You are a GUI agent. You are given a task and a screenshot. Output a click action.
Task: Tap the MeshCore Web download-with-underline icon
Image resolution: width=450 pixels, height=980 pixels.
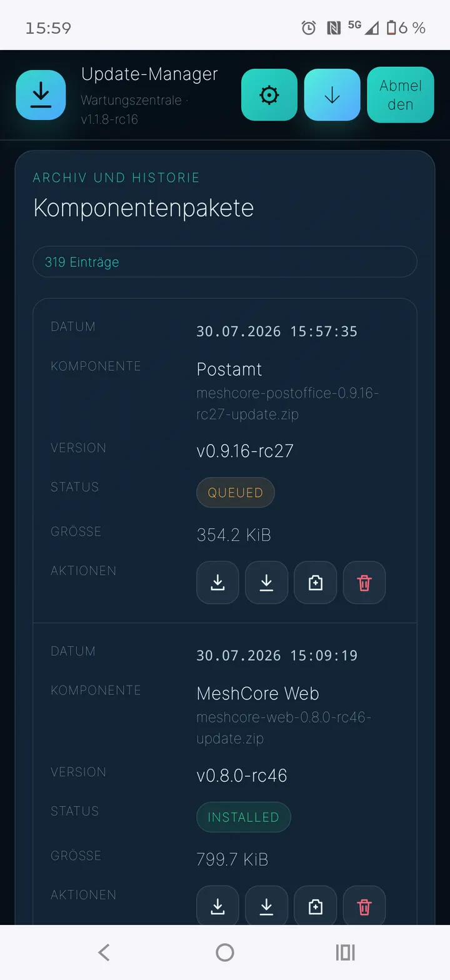tap(266, 906)
